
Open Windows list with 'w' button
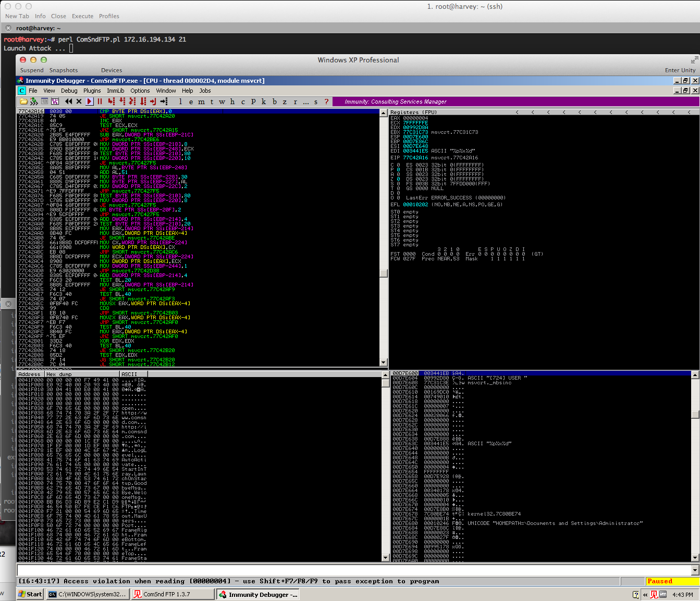pos(222,102)
